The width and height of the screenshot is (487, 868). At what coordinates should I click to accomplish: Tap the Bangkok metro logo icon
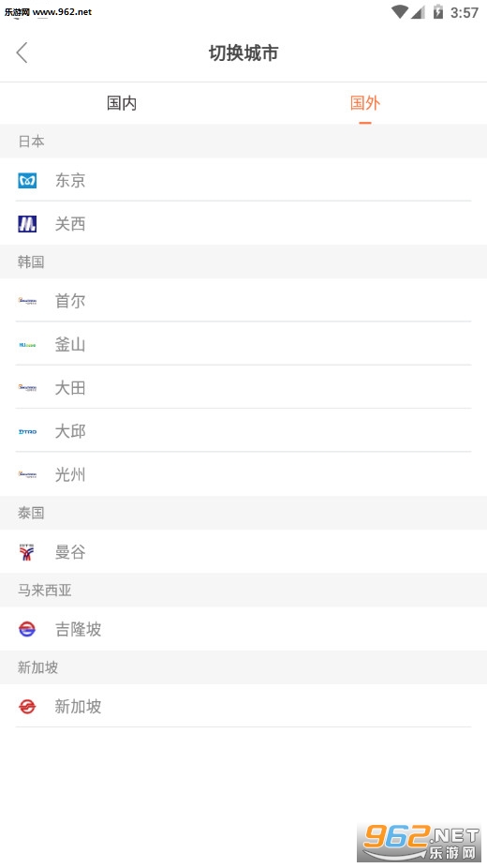point(27,552)
